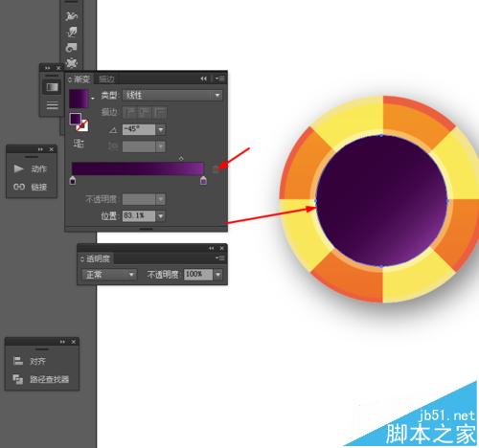Click the reverse gradient icon
The image size is (479, 448).
[x=79, y=144]
